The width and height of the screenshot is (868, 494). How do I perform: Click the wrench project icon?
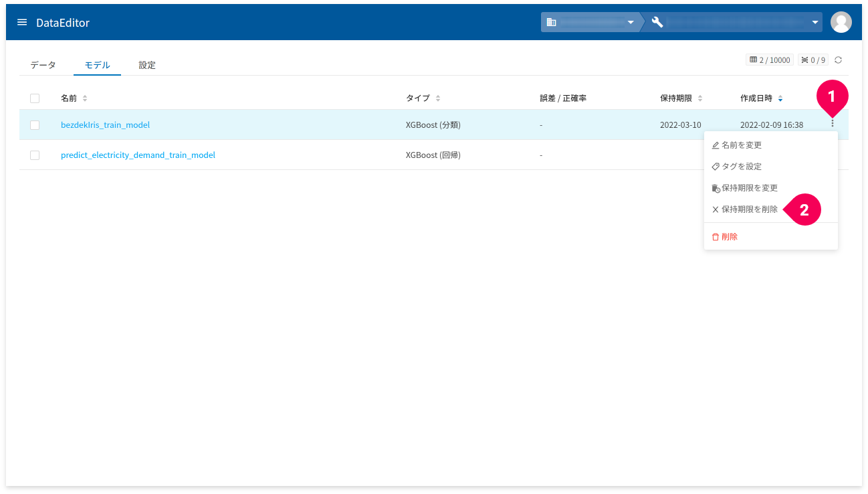tap(657, 22)
